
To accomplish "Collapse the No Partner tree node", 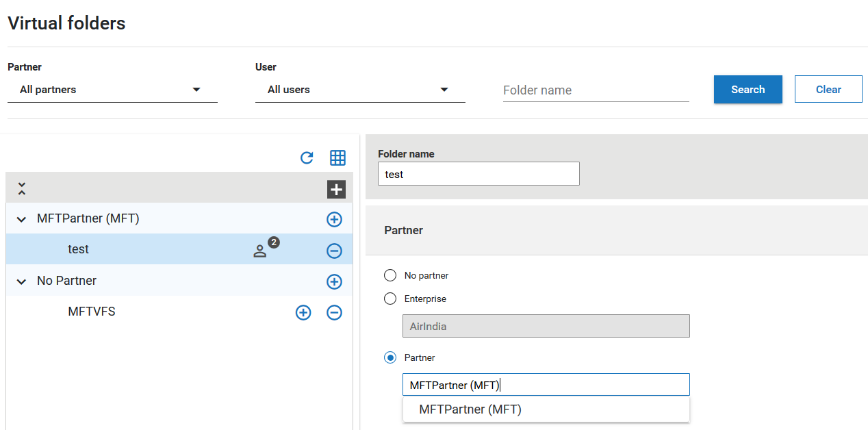I will coord(21,281).
